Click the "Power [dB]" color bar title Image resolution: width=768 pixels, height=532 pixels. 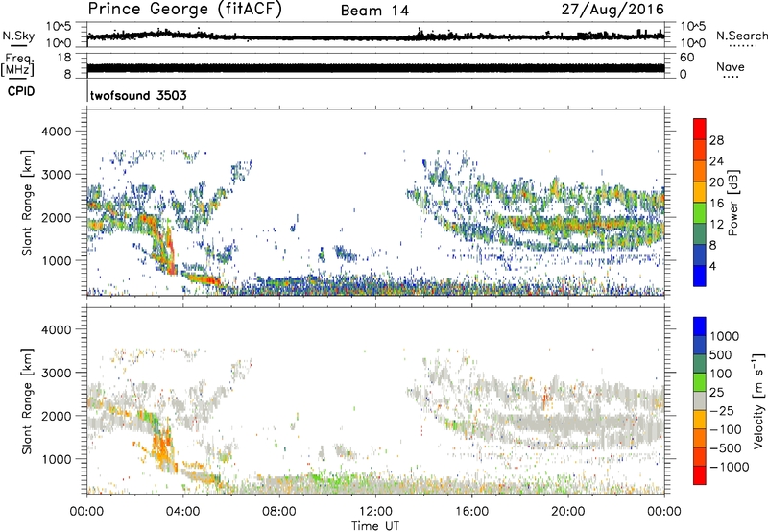tap(733, 203)
